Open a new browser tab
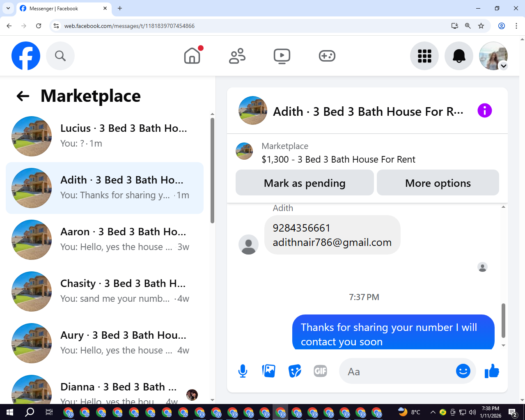This screenshot has height=420, width=525. (120, 8)
